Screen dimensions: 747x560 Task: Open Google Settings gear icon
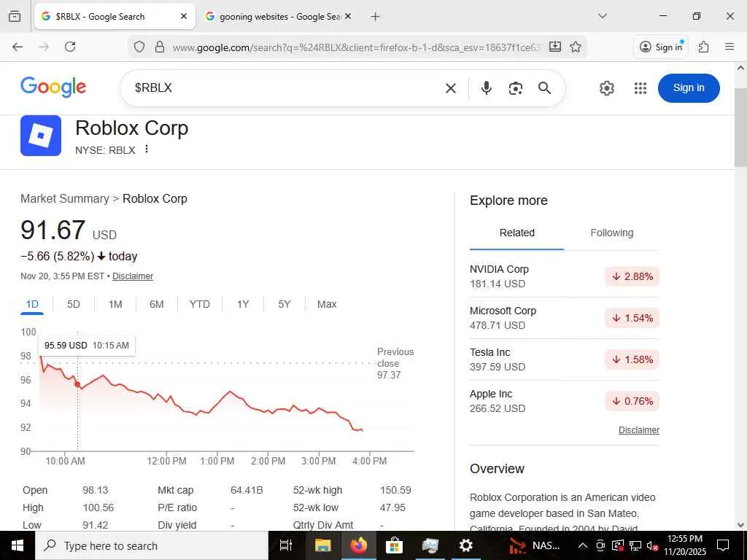pyautogui.click(x=607, y=88)
